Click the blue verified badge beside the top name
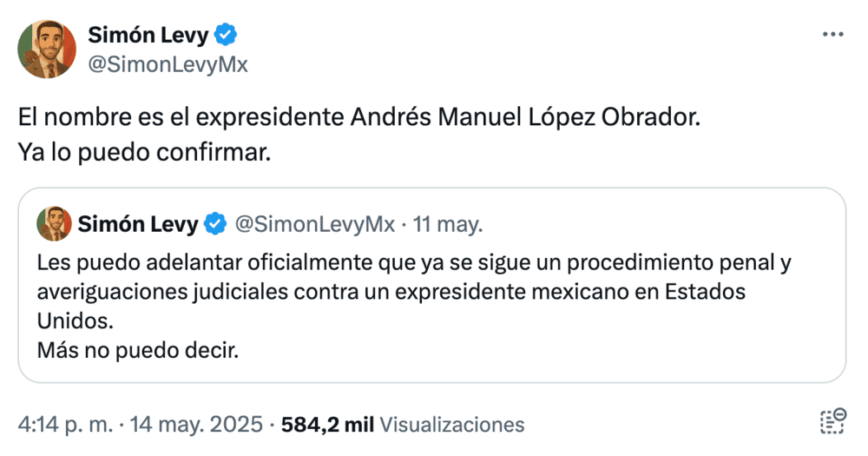Image resolution: width=868 pixels, height=456 pixels. (227, 35)
